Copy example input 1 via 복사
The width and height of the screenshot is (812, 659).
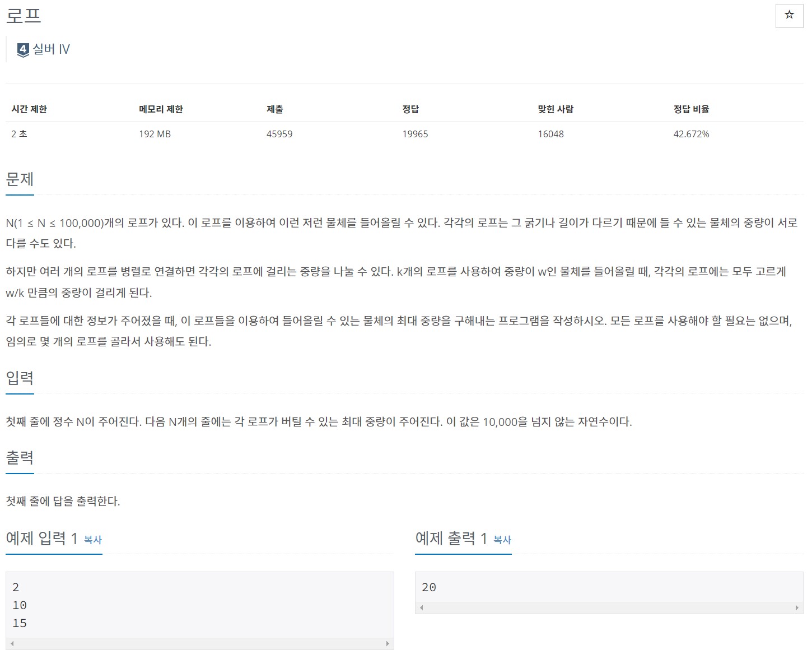[x=93, y=540]
